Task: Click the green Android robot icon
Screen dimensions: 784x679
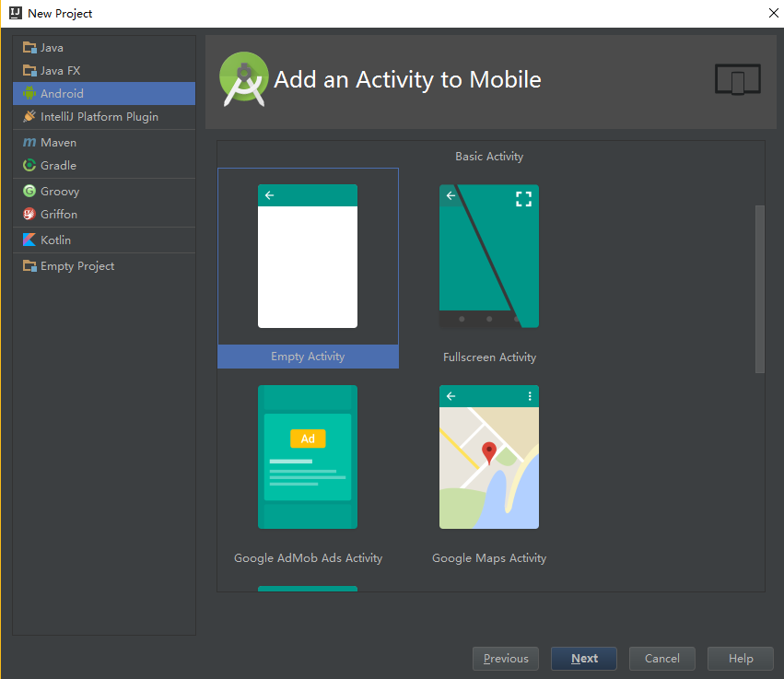Action: tap(29, 93)
